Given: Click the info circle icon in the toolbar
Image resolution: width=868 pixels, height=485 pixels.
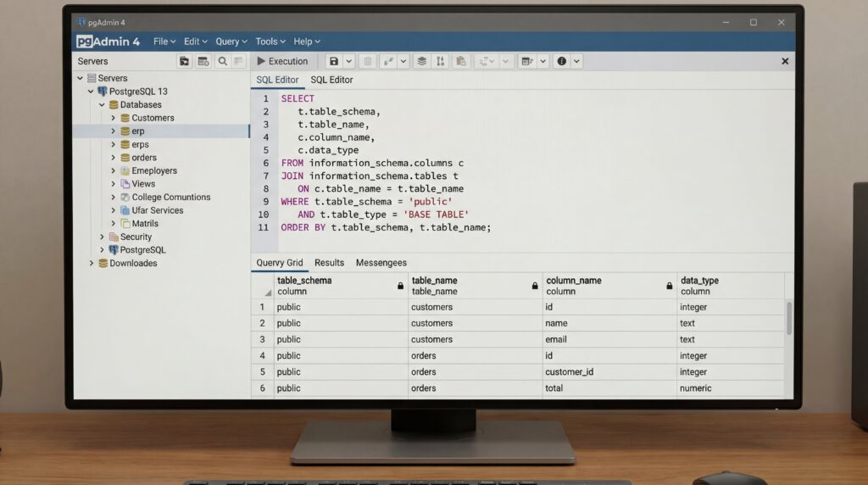Looking at the screenshot, I should pyautogui.click(x=562, y=61).
